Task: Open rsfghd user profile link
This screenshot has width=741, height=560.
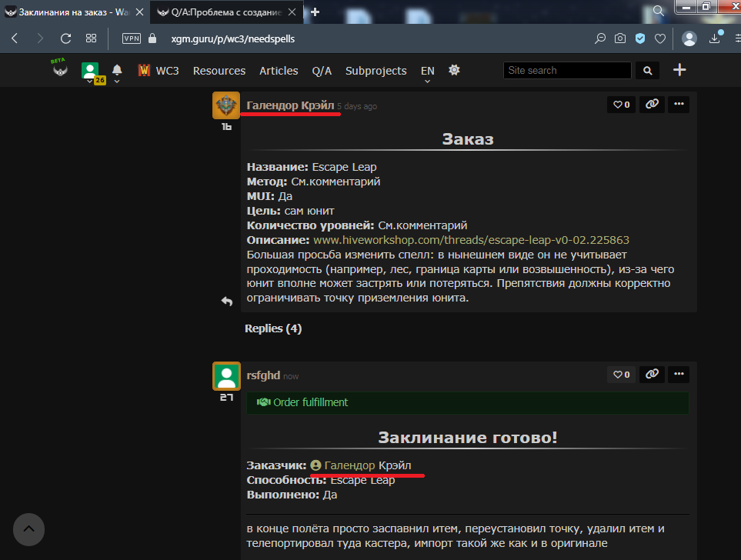Action: pos(263,375)
